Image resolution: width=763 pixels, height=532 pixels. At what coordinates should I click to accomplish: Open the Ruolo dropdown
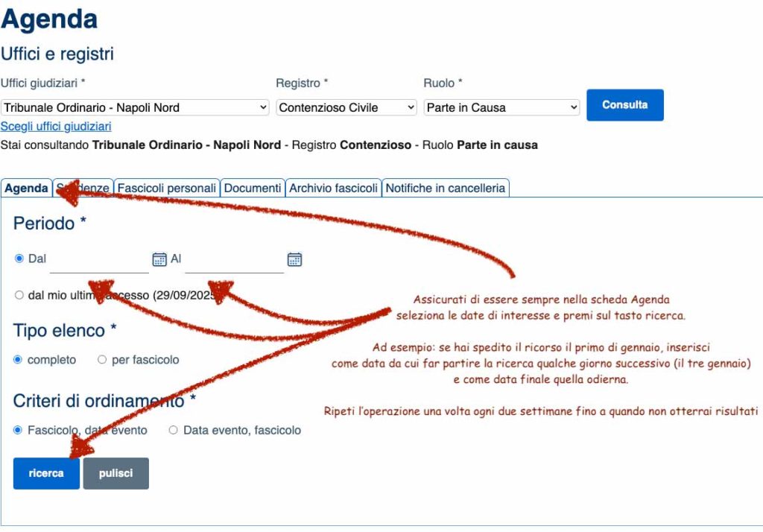click(x=501, y=107)
